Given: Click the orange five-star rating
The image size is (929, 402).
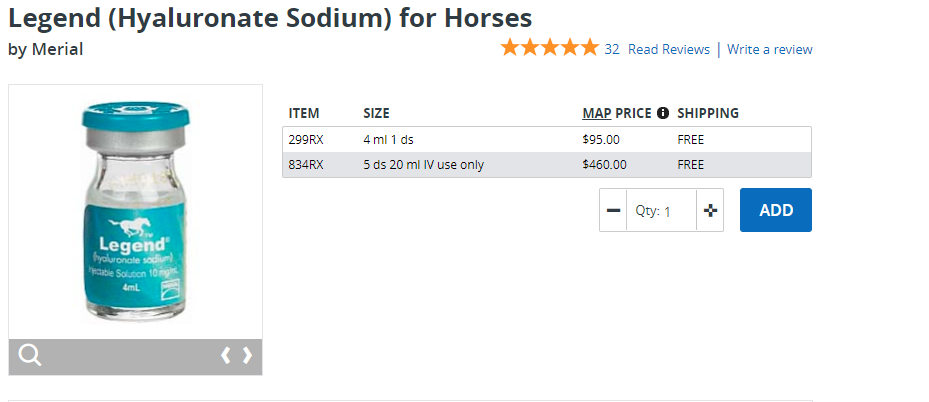Looking at the screenshot, I should coord(549,48).
